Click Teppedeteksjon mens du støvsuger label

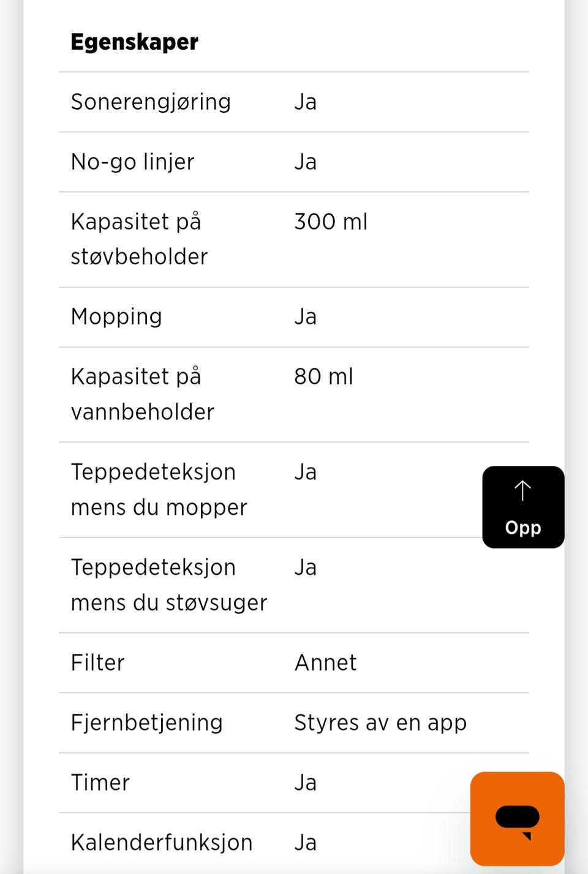tap(169, 585)
